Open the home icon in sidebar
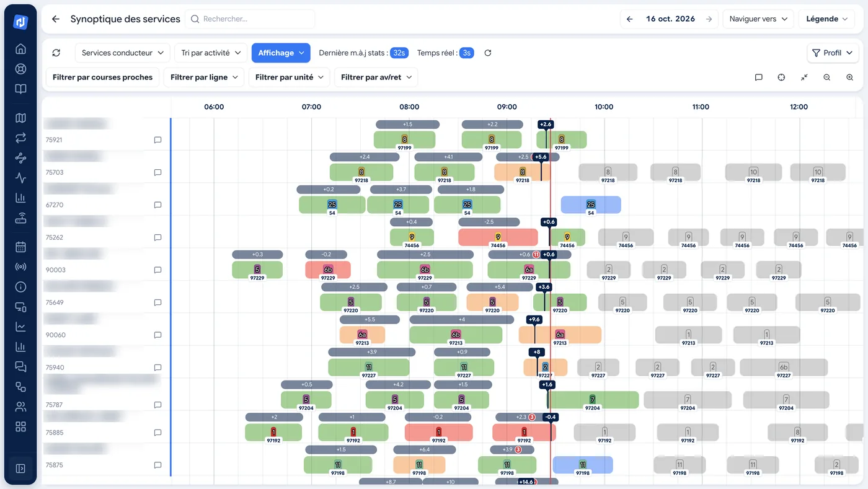Viewport: 868px width, 489px height. pyautogui.click(x=20, y=49)
